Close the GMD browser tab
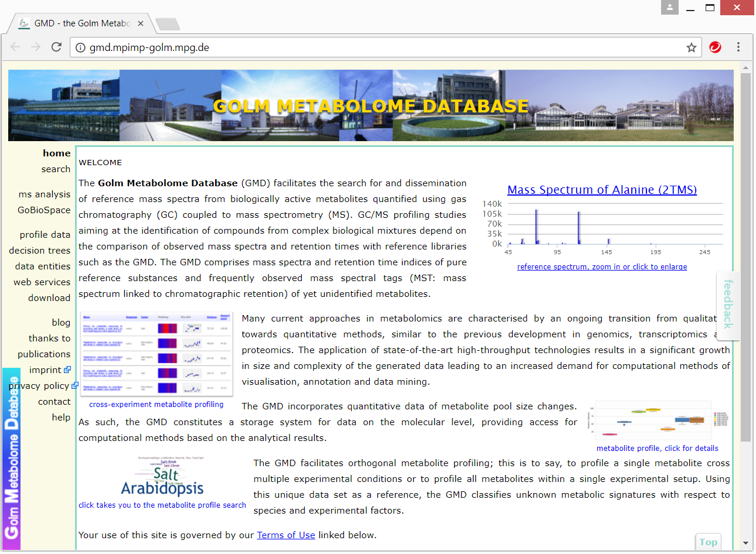Image resolution: width=756 pixels, height=554 pixels. (141, 23)
